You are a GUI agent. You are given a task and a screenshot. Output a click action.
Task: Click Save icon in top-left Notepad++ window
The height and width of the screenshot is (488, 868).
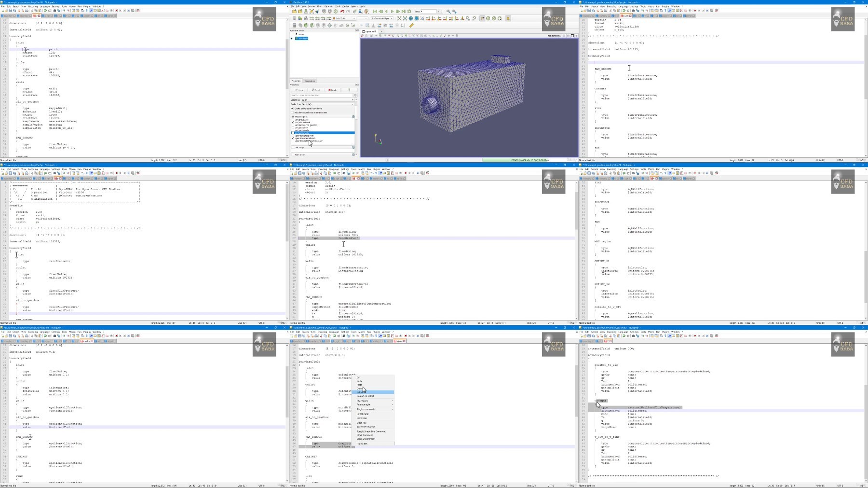pos(10,10)
